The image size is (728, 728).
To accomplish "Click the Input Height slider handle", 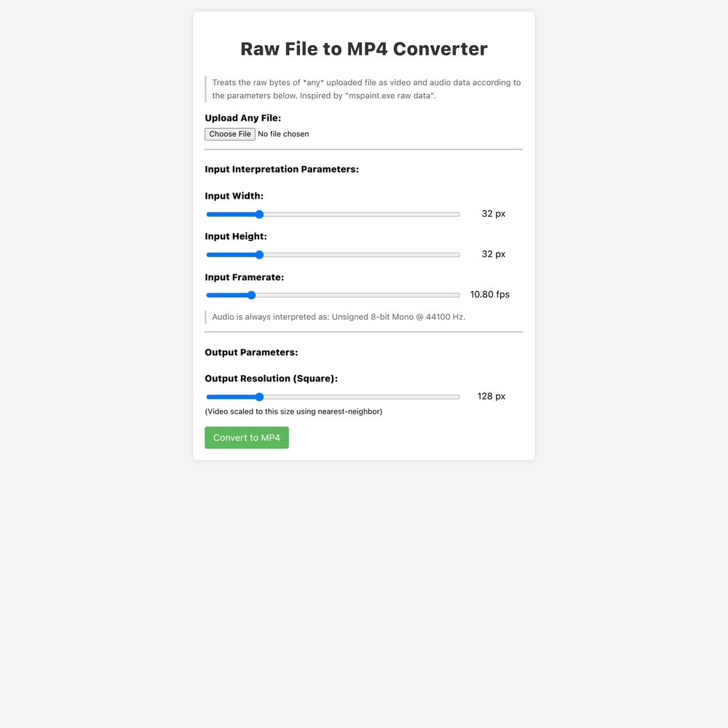I will tap(259, 255).
